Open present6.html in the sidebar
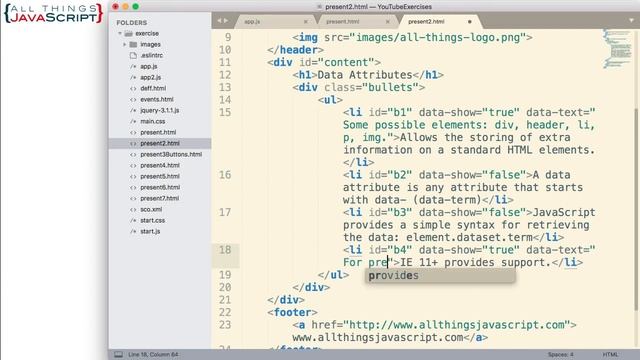This screenshot has height=360, width=640. pyautogui.click(x=160, y=188)
